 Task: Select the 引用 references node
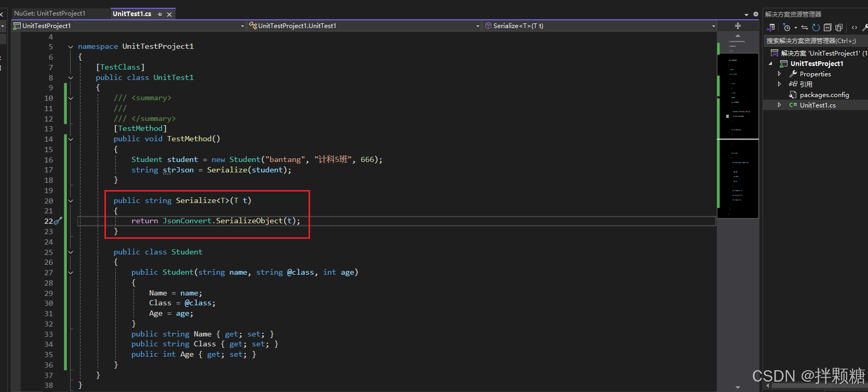click(806, 84)
